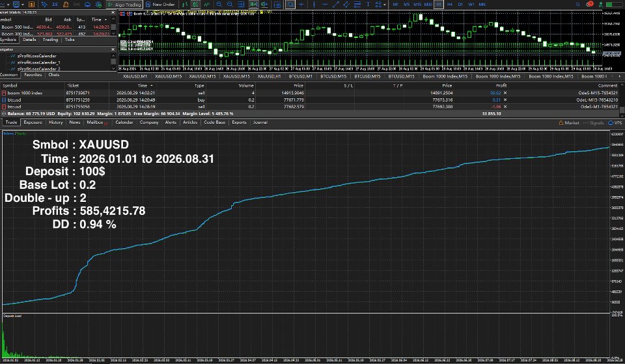Open the VPS cloud icon in toolbar

click(88, 5)
